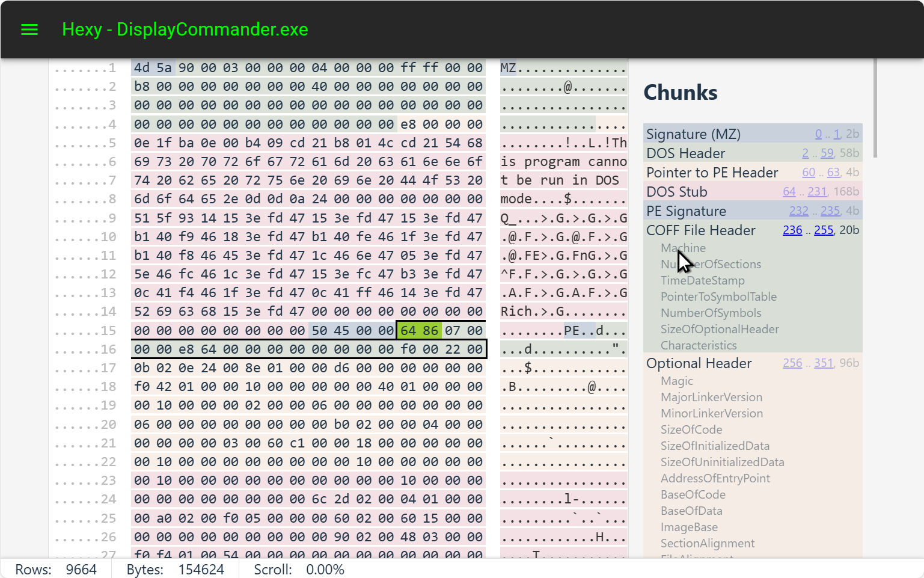The image size is (924, 578).
Task: Click the Scroll 0.00% status entry
Action: click(299, 569)
